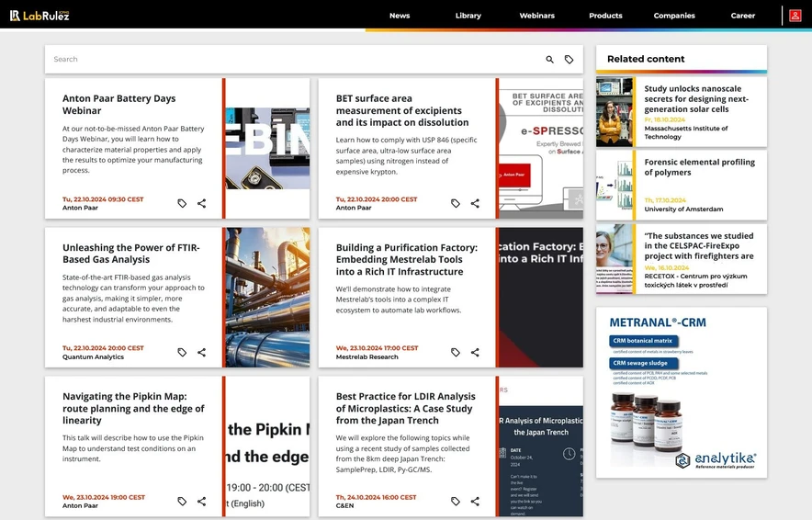Open the user account icon

795,16
